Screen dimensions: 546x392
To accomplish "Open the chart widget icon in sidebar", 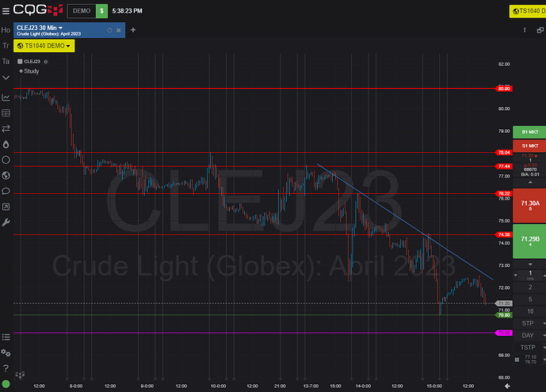I will pos(6,97).
